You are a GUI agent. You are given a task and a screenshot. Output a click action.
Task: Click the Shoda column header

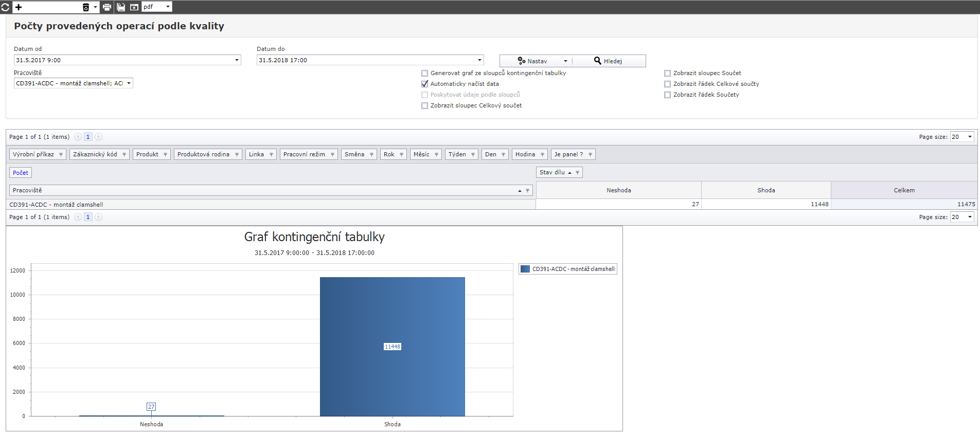click(765, 190)
